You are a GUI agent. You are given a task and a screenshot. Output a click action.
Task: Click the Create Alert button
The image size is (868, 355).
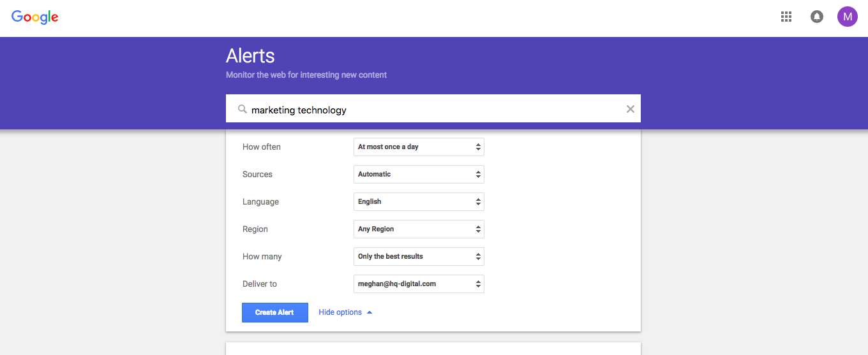[275, 312]
